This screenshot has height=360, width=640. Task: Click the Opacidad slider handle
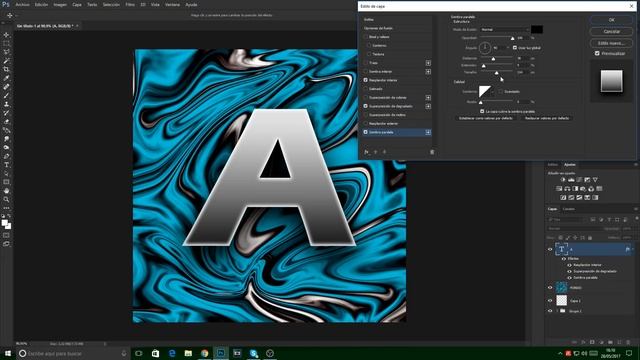point(512,38)
